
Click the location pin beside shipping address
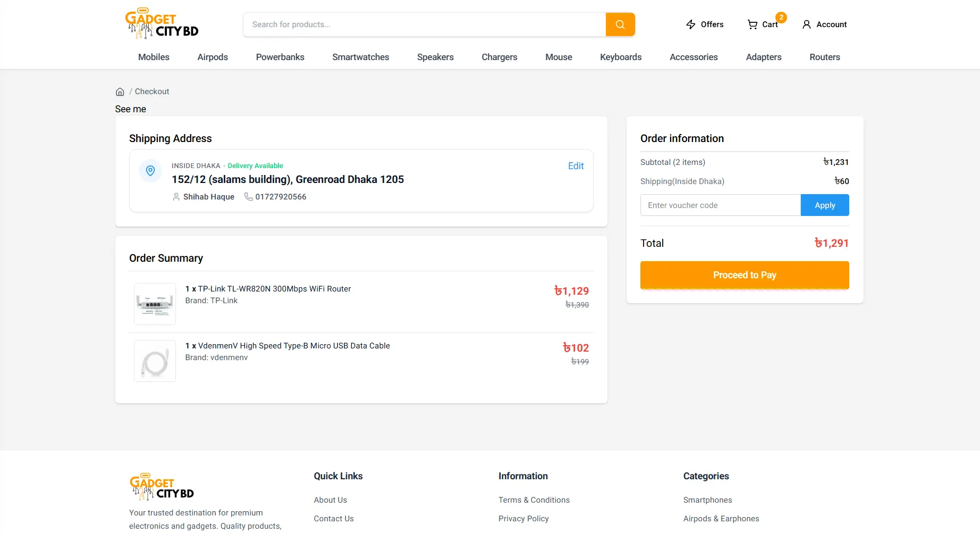(x=150, y=171)
